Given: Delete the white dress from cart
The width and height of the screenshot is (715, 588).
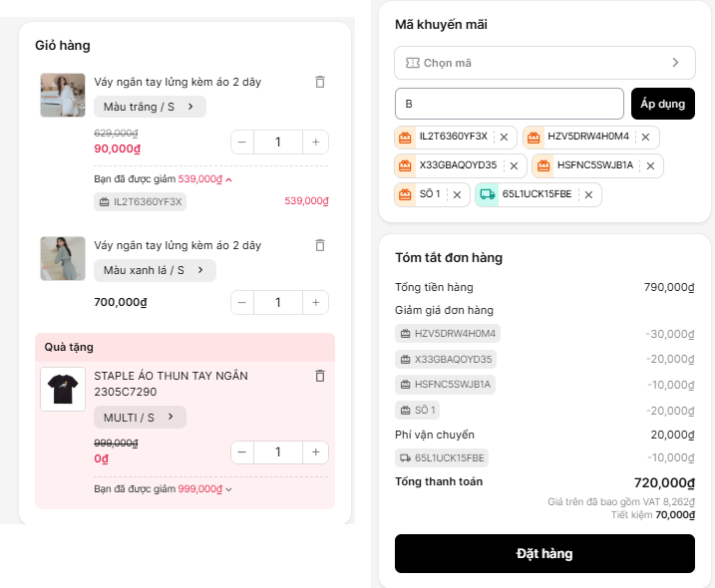Looking at the screenshot, I should tap(320, 82).
